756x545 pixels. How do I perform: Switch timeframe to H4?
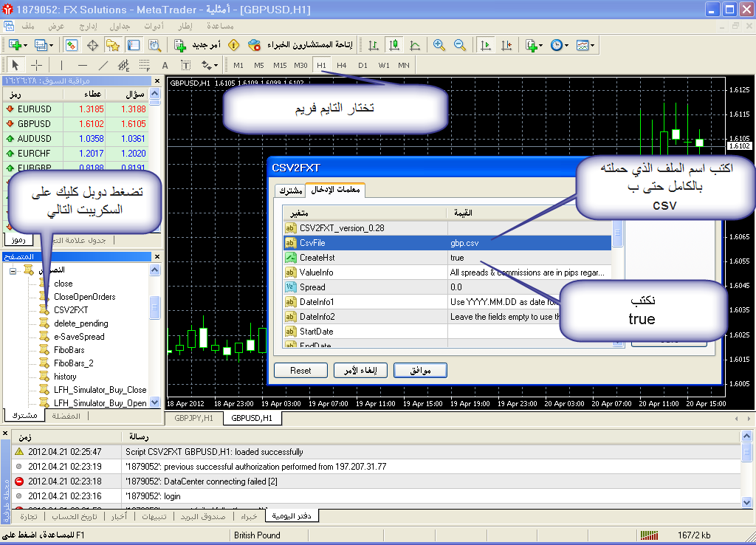(x=342, y=65)
